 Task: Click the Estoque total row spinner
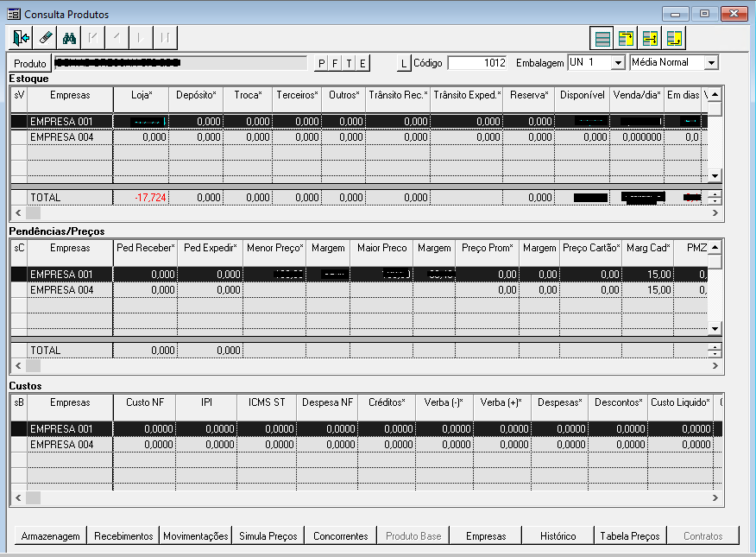(x=715, y=197)
